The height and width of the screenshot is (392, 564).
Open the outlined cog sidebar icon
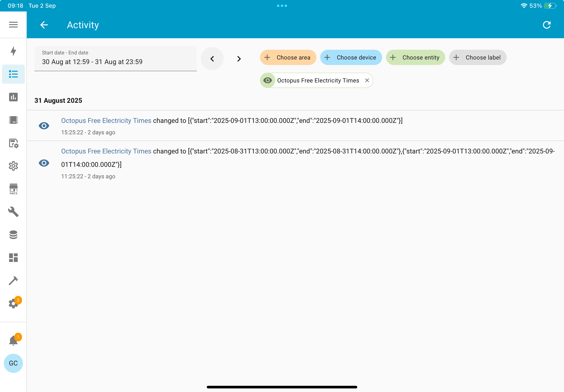13,166
